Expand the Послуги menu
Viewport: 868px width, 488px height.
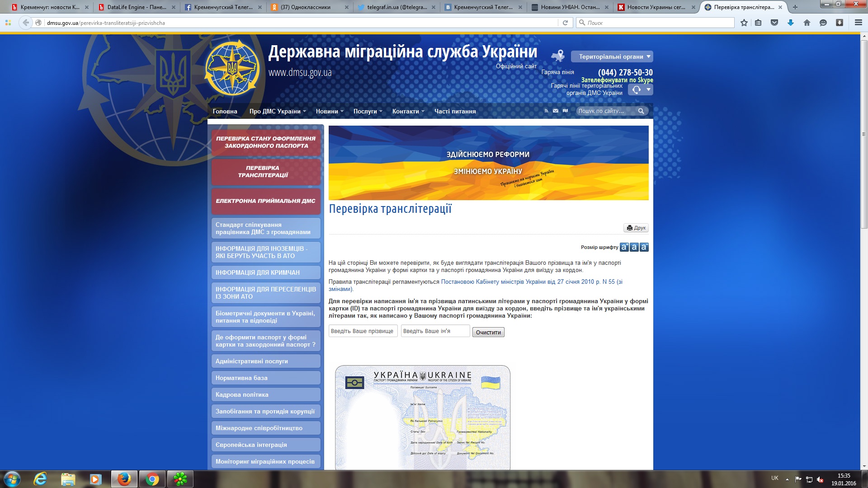(x=368, y=111)
